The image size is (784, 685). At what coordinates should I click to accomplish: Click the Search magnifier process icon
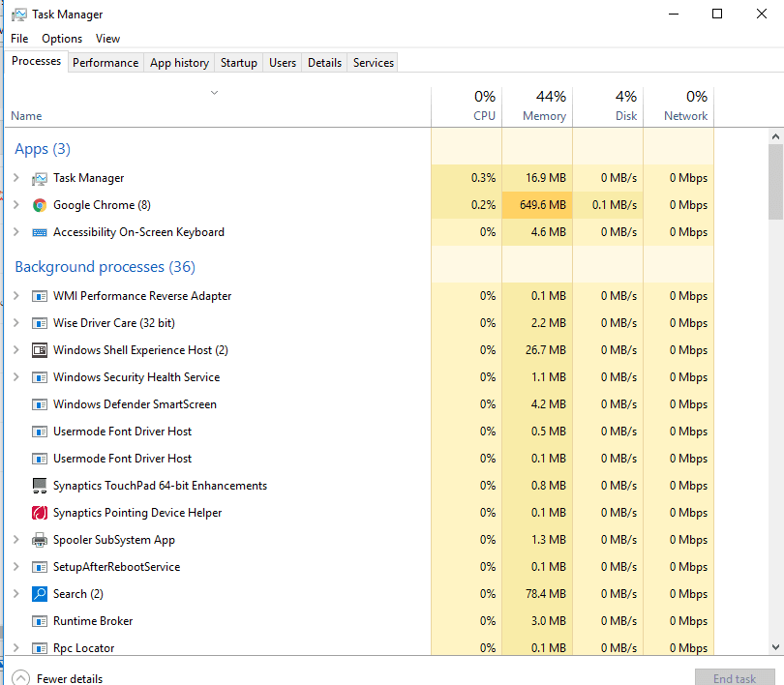40,594
